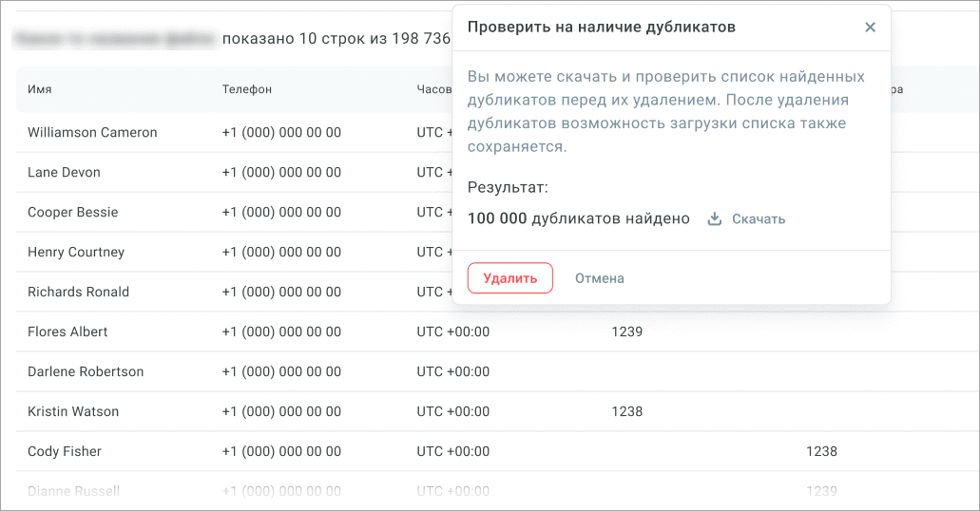Select the Lane Devon row name
The image size is (980, 511).
click(x=64, y=172)
